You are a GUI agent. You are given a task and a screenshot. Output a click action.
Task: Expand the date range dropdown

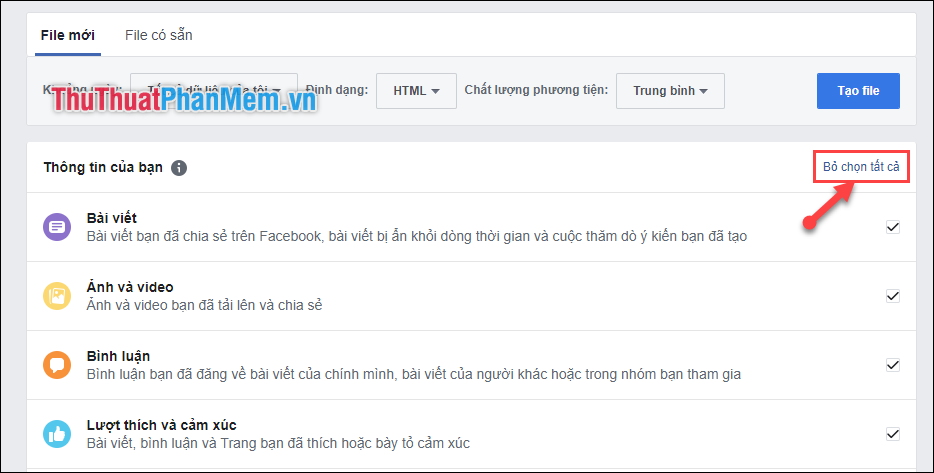(214, 91)
